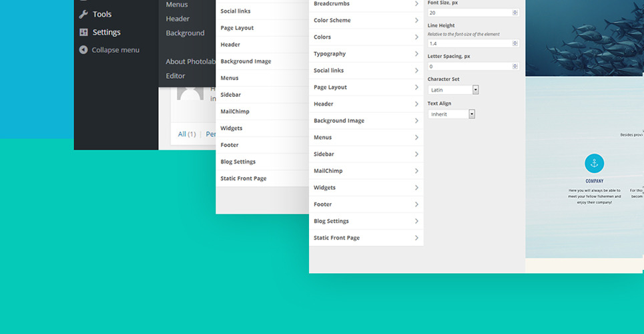The height and width of the screenshot is (334, 644).
Task: Click the Font Size stepper arrows
Action: click(515, 13)
